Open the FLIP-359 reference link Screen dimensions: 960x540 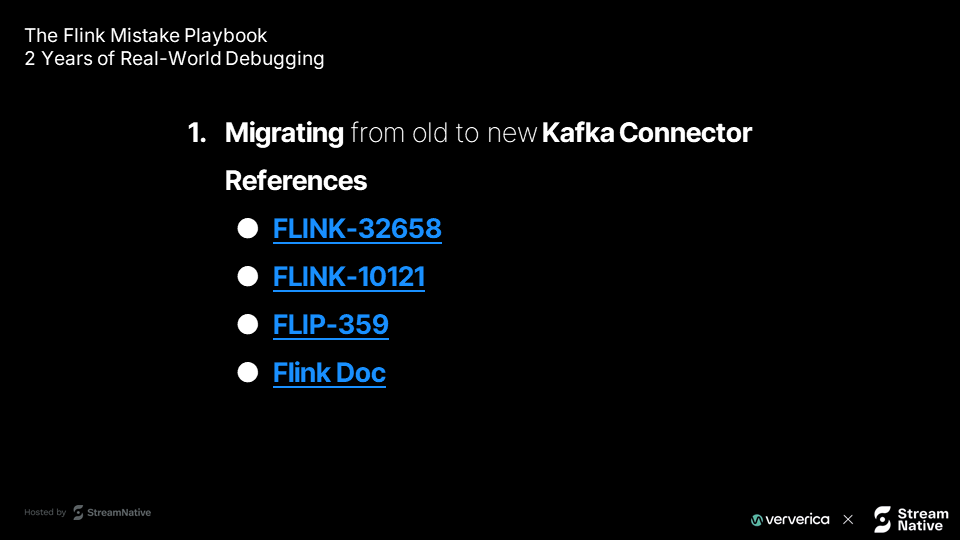[331, 324]
